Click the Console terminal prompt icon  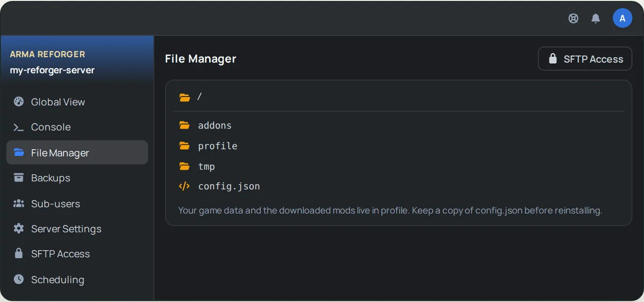[19, 127]
